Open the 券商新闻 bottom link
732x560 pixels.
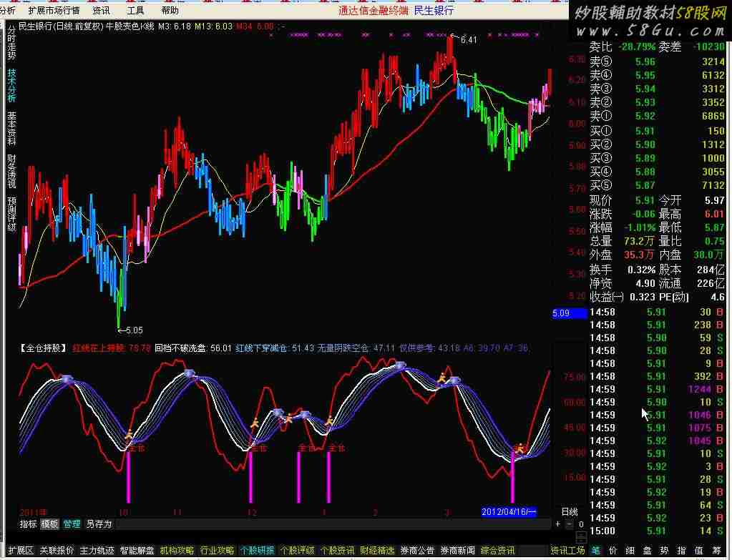(457, 551)
